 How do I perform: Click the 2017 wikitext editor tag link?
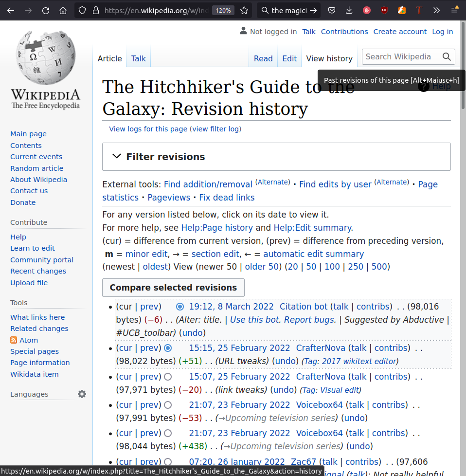tap(359, 361)
